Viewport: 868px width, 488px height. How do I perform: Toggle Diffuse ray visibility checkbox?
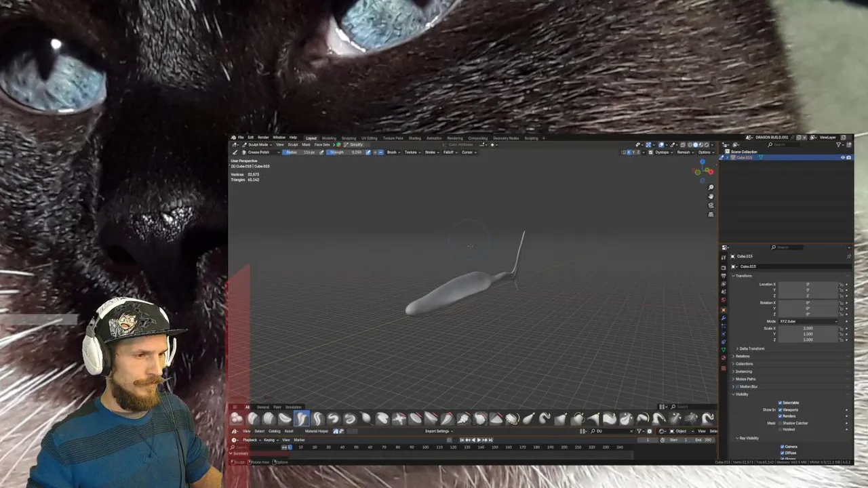point(782,453)
